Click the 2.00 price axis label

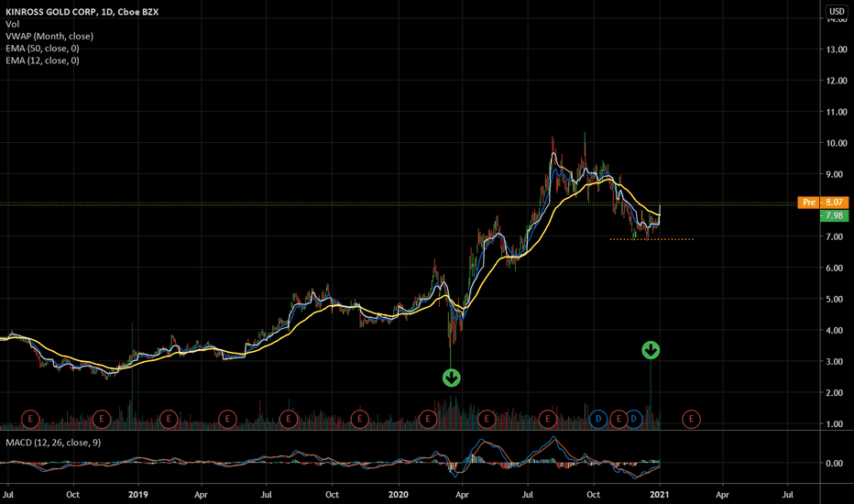point(837,393)
